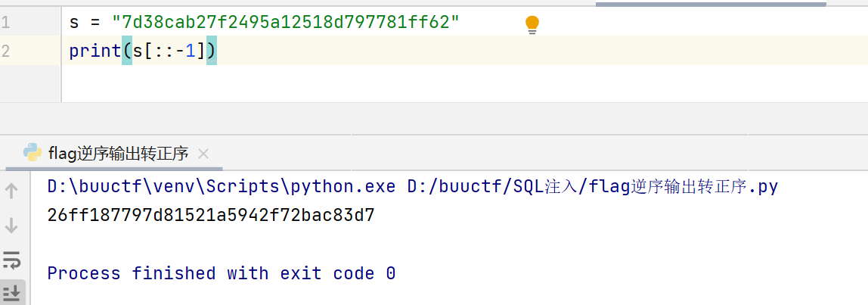Click the gray horizontal scrollbar at top
The width and height of the screenshot is (868, 305).
pyautogui.click(x=711, y=4)
